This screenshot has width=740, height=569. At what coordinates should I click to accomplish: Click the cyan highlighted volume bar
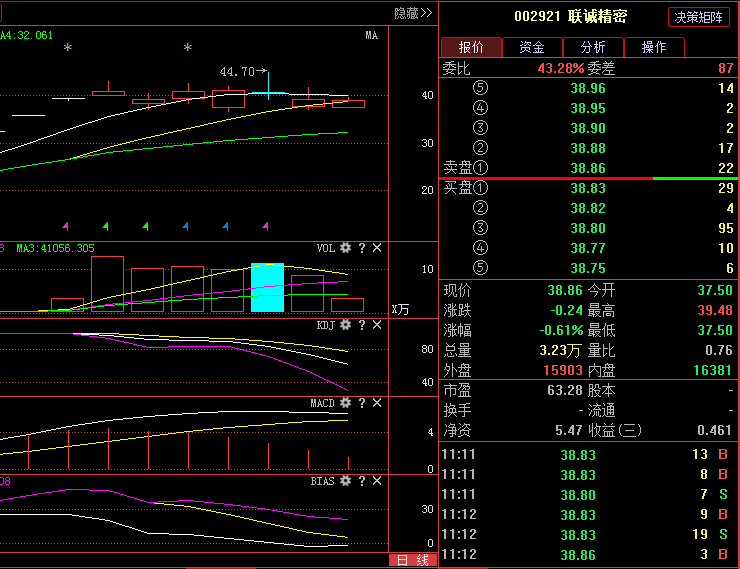[267, 288]
